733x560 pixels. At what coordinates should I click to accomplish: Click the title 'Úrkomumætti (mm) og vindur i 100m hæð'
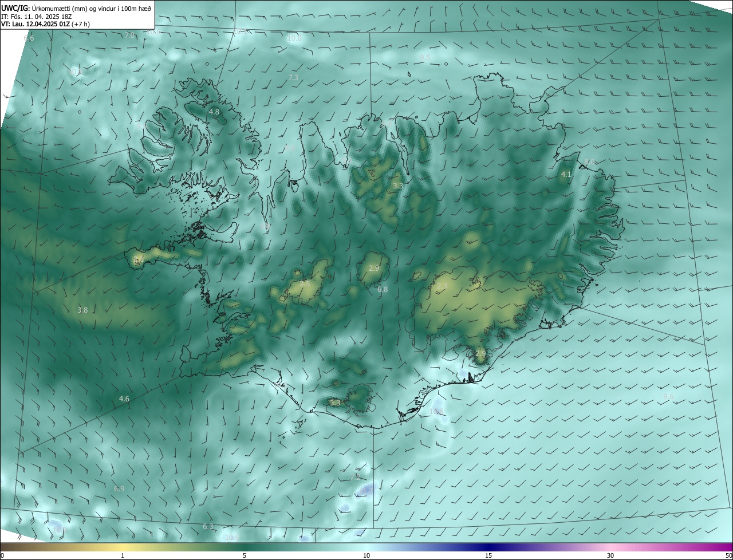point(91,8)
